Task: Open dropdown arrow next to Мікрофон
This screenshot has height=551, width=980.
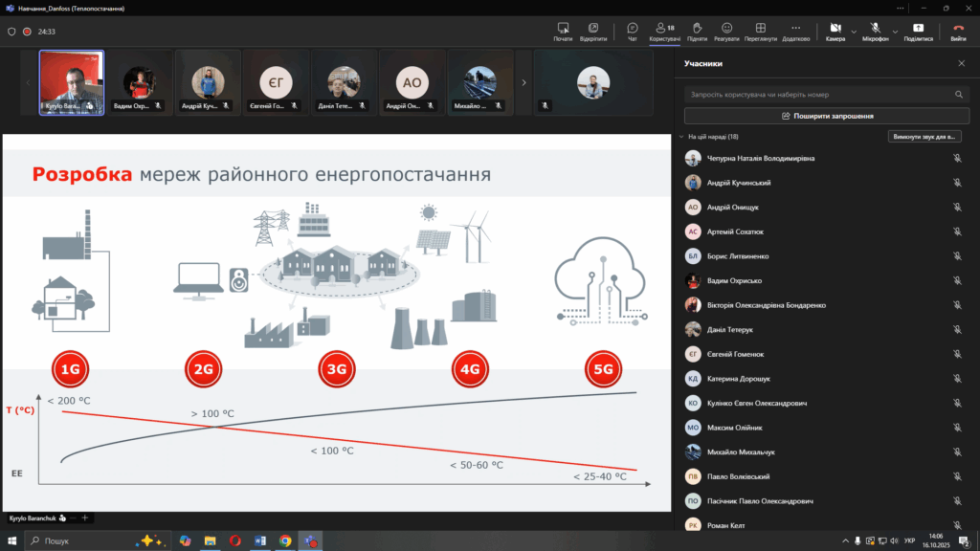Action: (x=894, y=31)
